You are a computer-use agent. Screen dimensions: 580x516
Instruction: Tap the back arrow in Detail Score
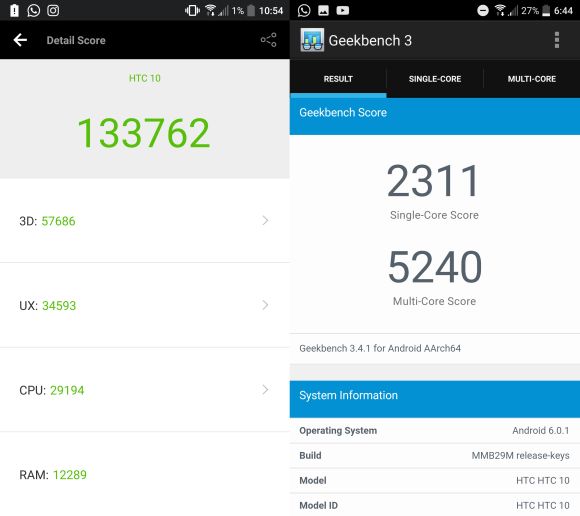point(20,40)
